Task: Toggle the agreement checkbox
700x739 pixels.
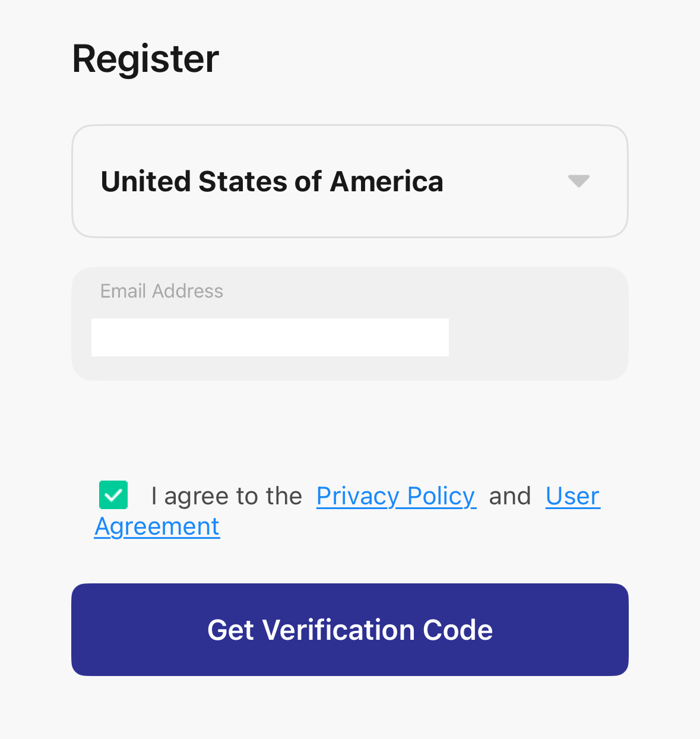Action: [113, 495]
